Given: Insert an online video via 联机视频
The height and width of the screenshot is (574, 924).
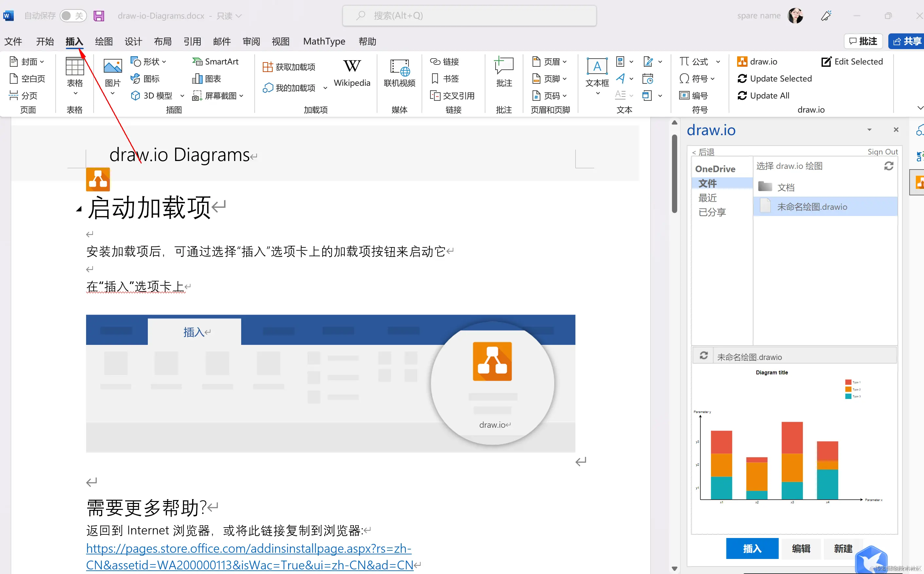Looking at the screenshot, I should (x=399, y=74).
